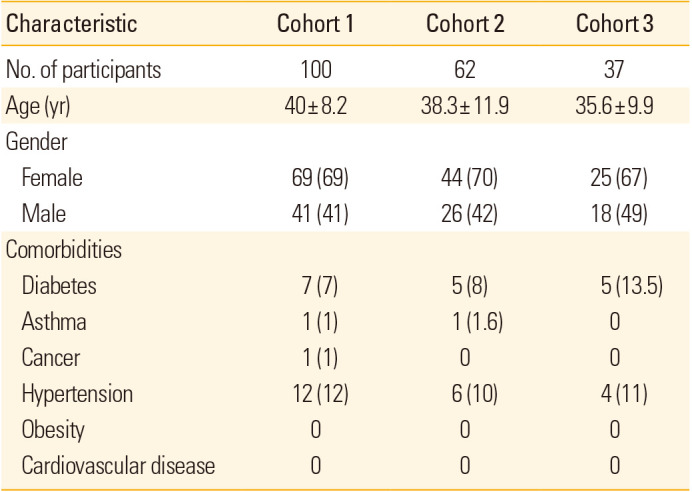Screen dimensions: 692x492
Task: Click the No. of participants row label
Action: tap(84, 71)
